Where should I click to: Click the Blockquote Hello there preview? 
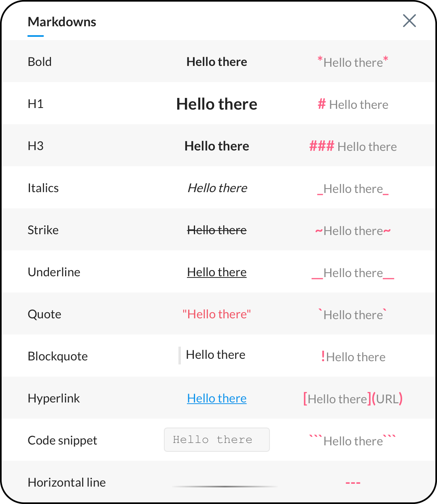click(216, 355)
